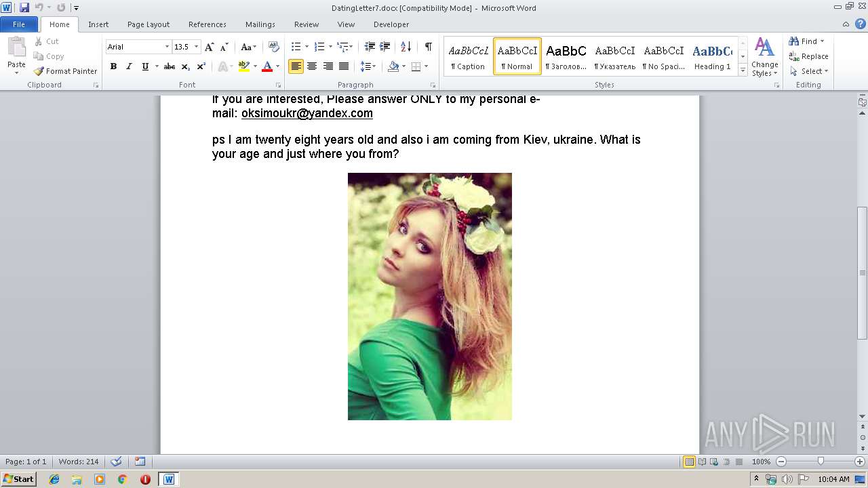Click Copy in Clipboard group
The width and height of the screenshot is (868, 488).
[x=49, y=56]
